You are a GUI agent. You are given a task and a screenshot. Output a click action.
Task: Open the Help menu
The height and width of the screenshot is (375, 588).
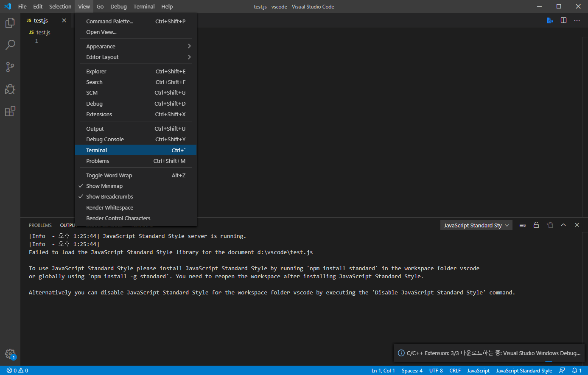pos(167,6)
